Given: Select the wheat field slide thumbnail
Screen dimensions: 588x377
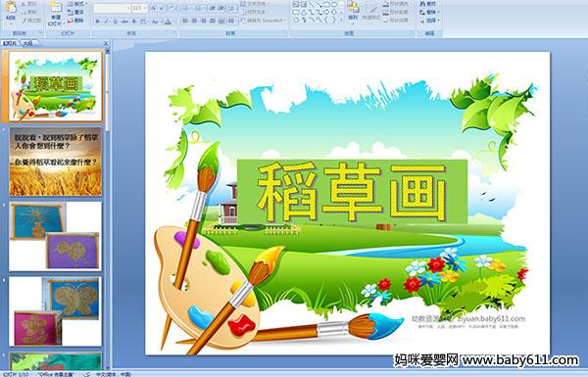Looking at the screenshot, I should coord(56,162).
